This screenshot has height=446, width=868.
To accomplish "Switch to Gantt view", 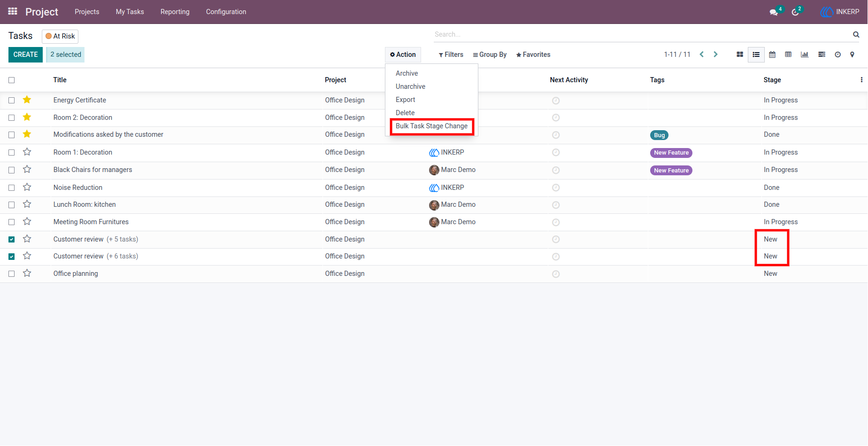I will coord(822,55).
